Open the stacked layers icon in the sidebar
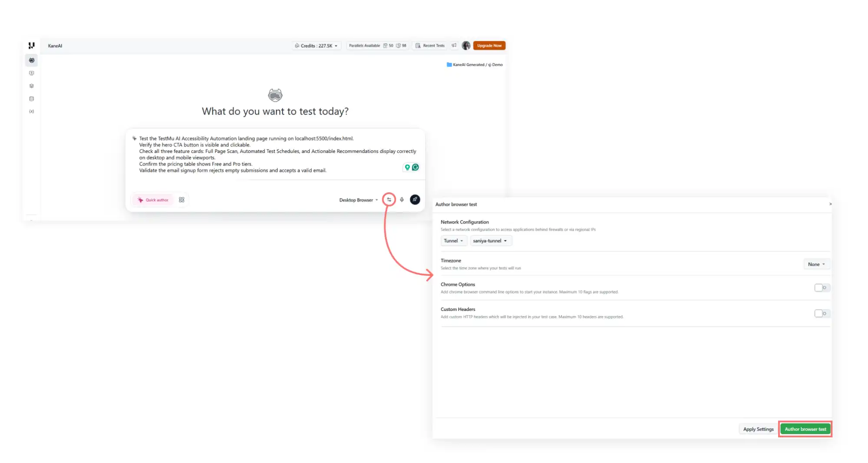868x463 pixels. (32, 86)
